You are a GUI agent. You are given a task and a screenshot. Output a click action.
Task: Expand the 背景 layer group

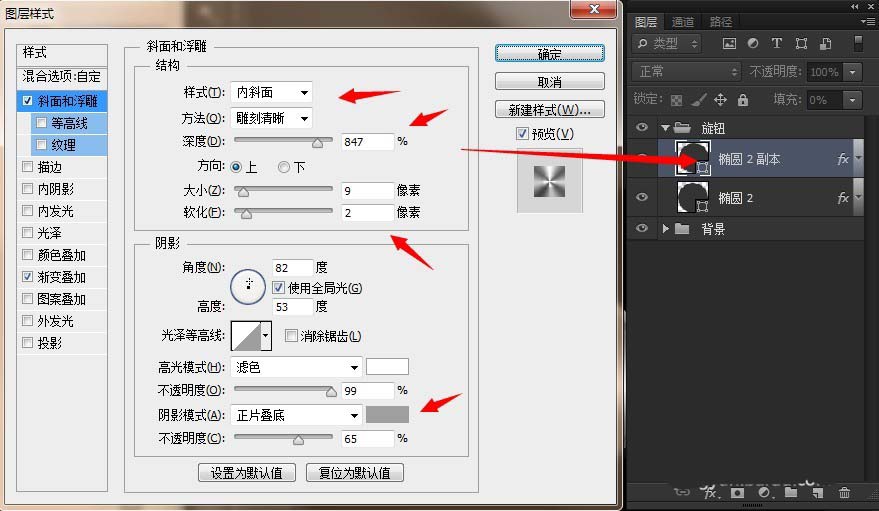coord(666,229)
